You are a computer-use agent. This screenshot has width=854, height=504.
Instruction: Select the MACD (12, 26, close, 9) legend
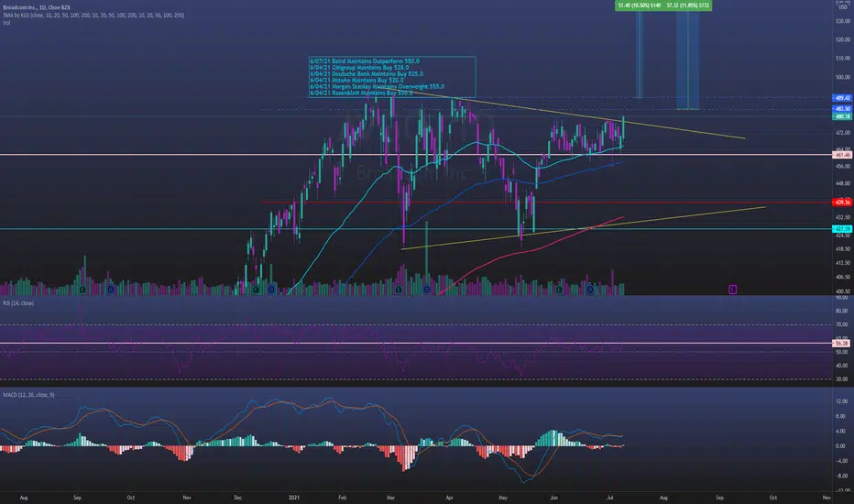click(28, 395)
